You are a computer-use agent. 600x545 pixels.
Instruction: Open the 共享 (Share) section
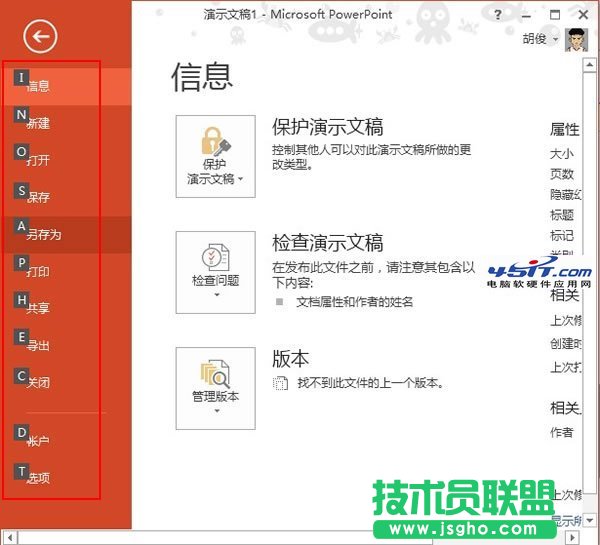pyautogui.click(x=40, y=309)
